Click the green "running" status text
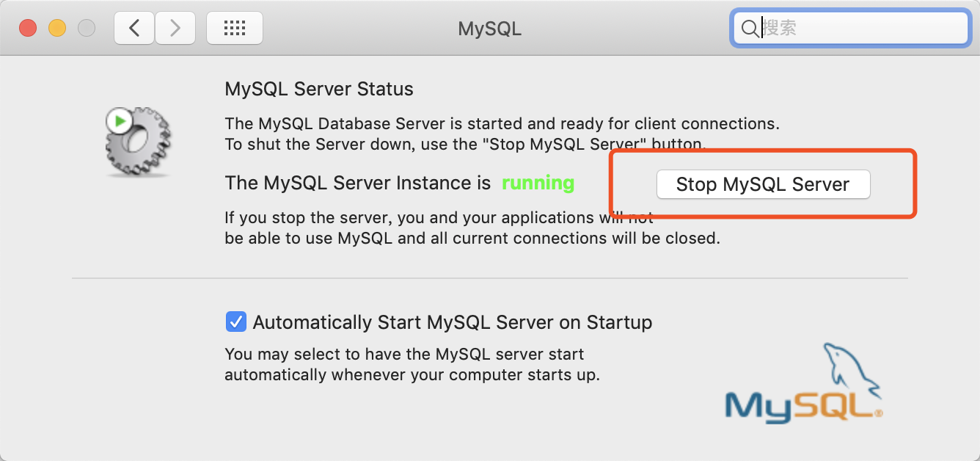The image size is (980, 461). pos(538,183)
